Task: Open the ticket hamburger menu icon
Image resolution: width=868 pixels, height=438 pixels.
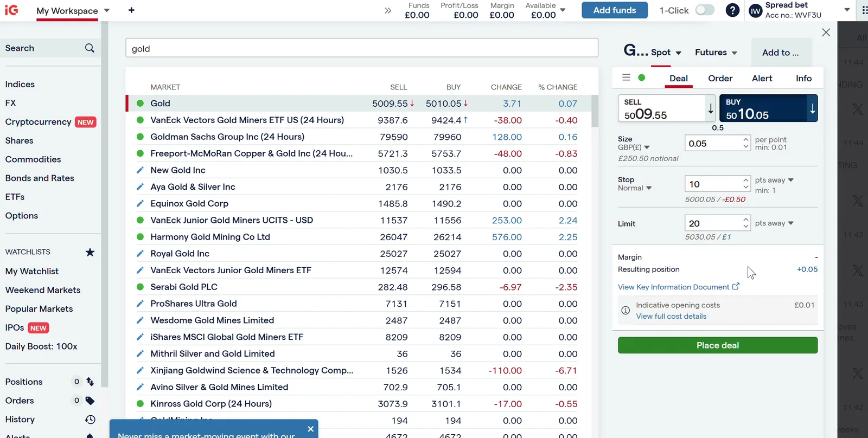Action: [626, 78]
